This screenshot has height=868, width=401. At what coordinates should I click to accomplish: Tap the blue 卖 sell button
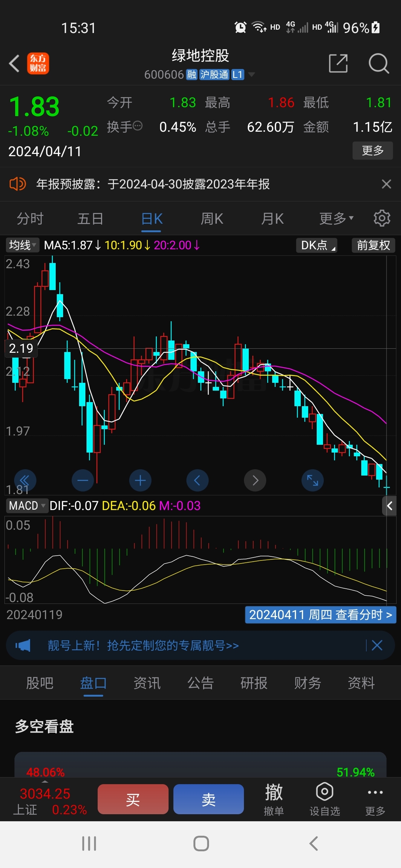209,799
